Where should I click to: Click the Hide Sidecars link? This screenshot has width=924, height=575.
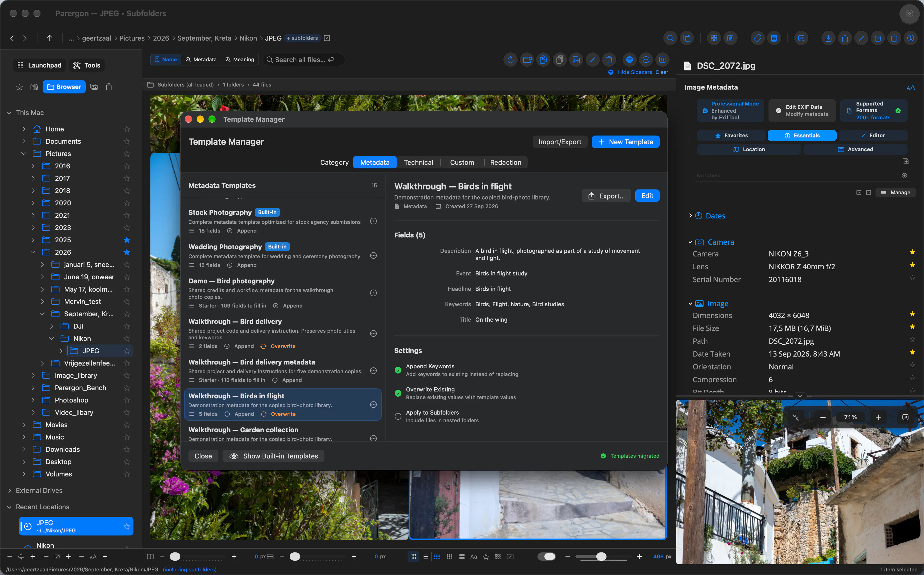pyautogui.click(x=635, y=72)
